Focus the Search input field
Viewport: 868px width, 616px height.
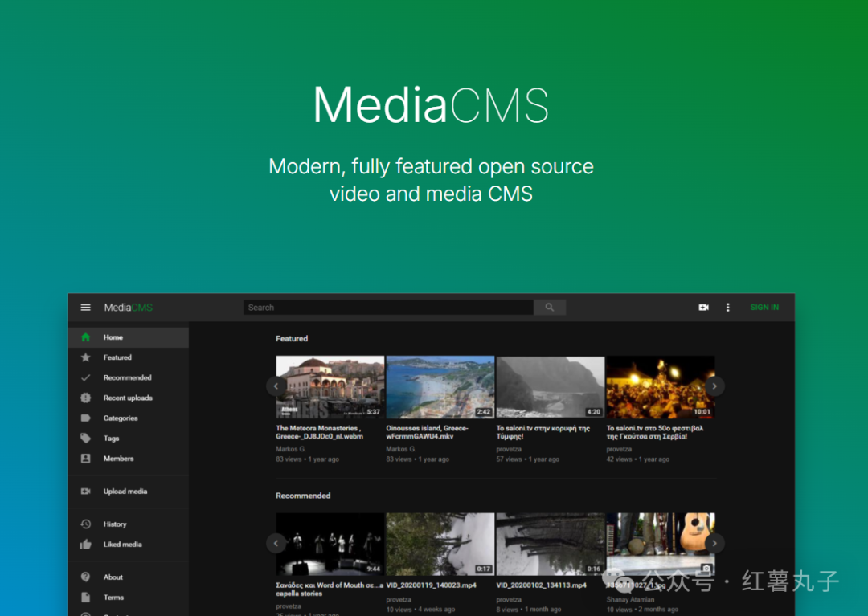tap(388, 308)
